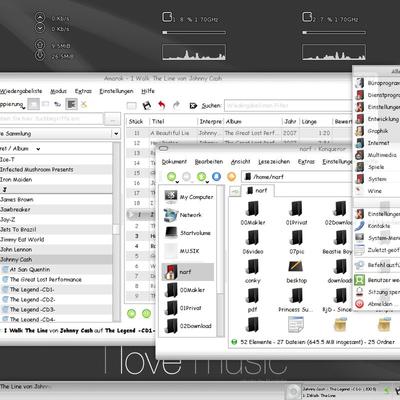This screenshot has height=400, width=400.
Task: Toggle the first highlighted collection view button
Action: [34, 105]
